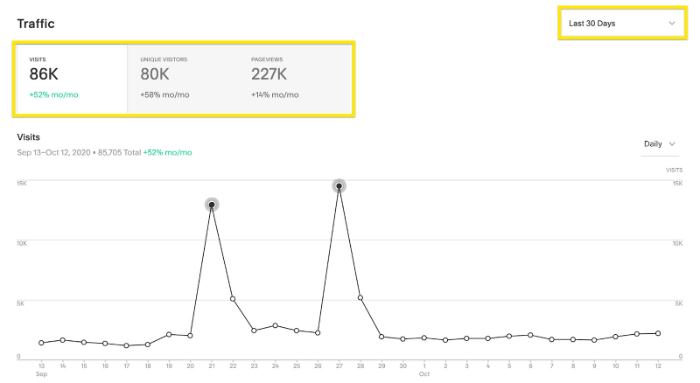Select the Visits 86K tab

point(72,79)
